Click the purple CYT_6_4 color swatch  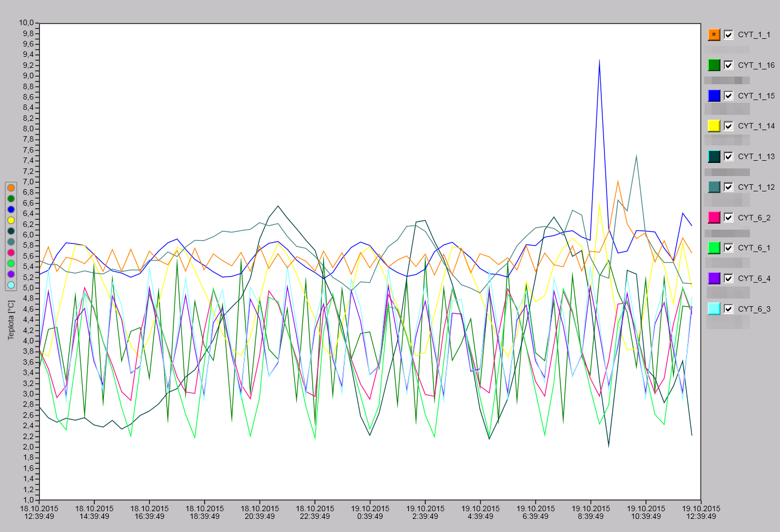tap(714, 278)
